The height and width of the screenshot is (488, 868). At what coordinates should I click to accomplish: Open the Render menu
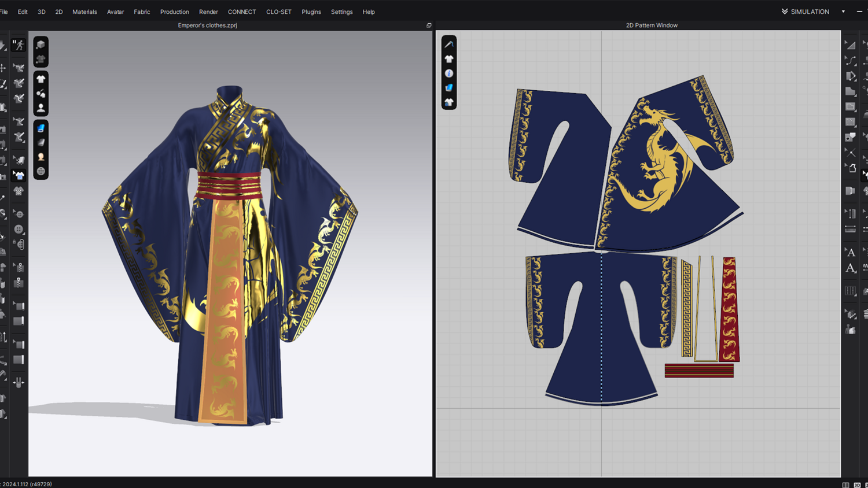[x=208, y=12]
